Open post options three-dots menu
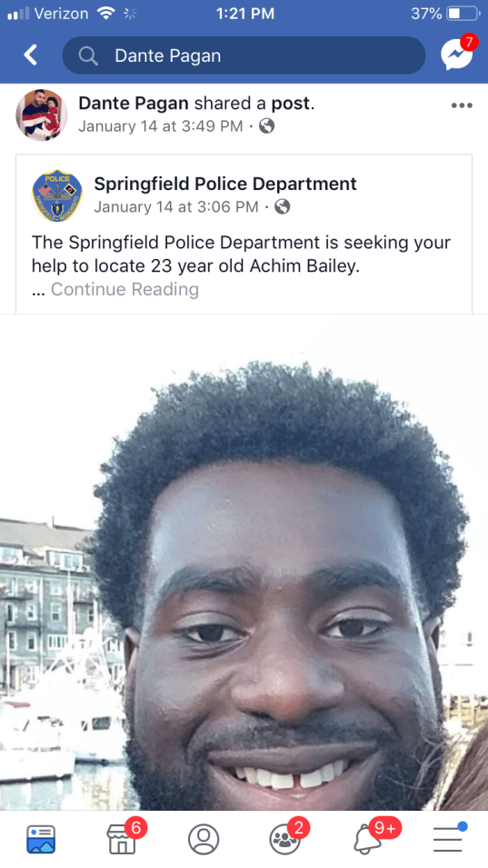 462,105
